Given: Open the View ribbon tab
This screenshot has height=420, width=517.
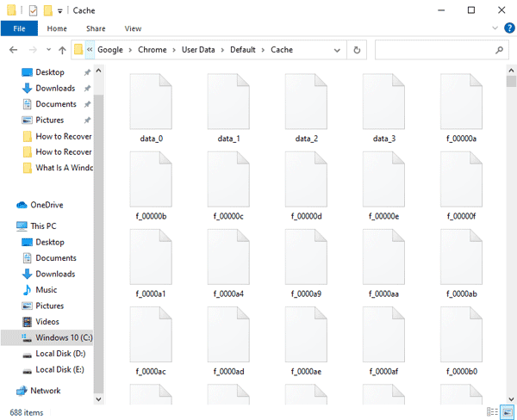Looking at the screenshot, I should click(x=133, y=28).
